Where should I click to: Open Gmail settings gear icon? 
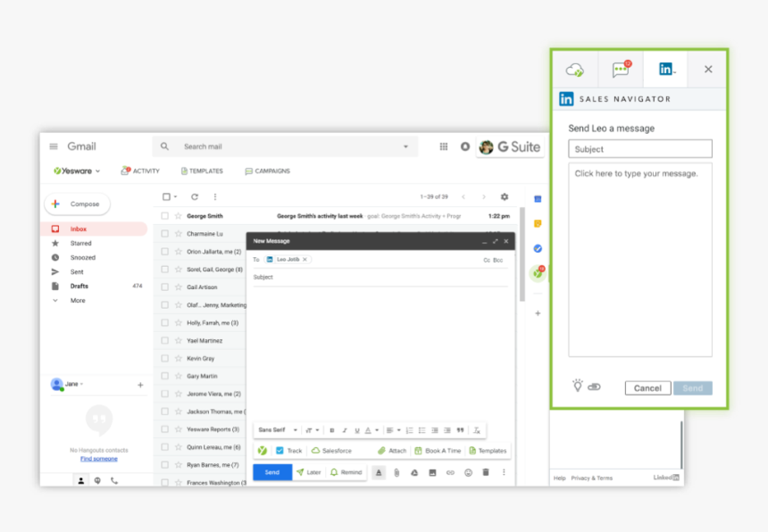[505, 196]
